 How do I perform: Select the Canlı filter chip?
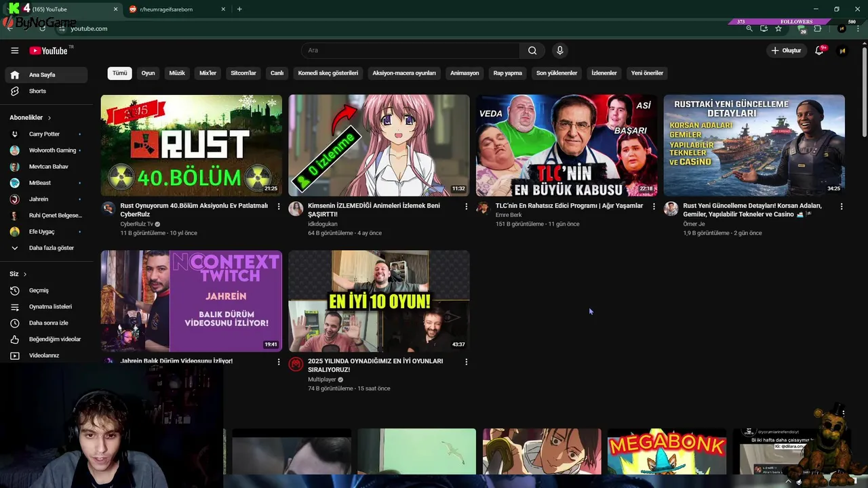(x=277, y=73)
